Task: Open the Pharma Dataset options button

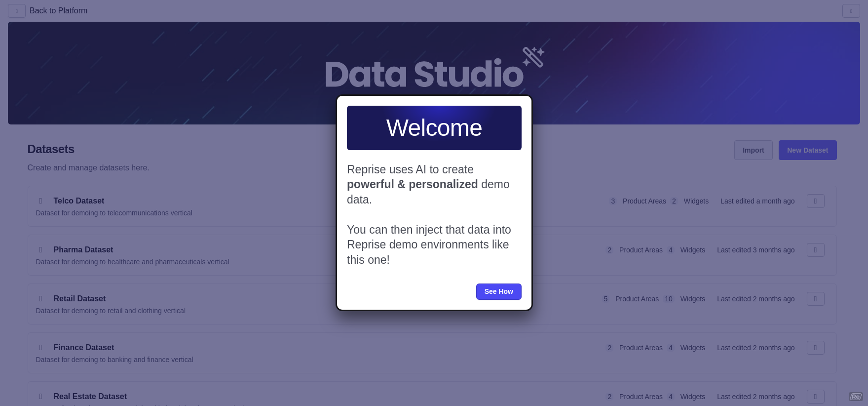Action: [x=815, y=250]
